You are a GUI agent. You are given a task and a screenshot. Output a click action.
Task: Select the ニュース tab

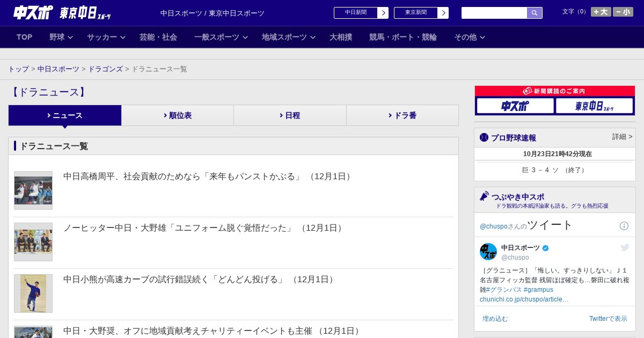[65, 115]
